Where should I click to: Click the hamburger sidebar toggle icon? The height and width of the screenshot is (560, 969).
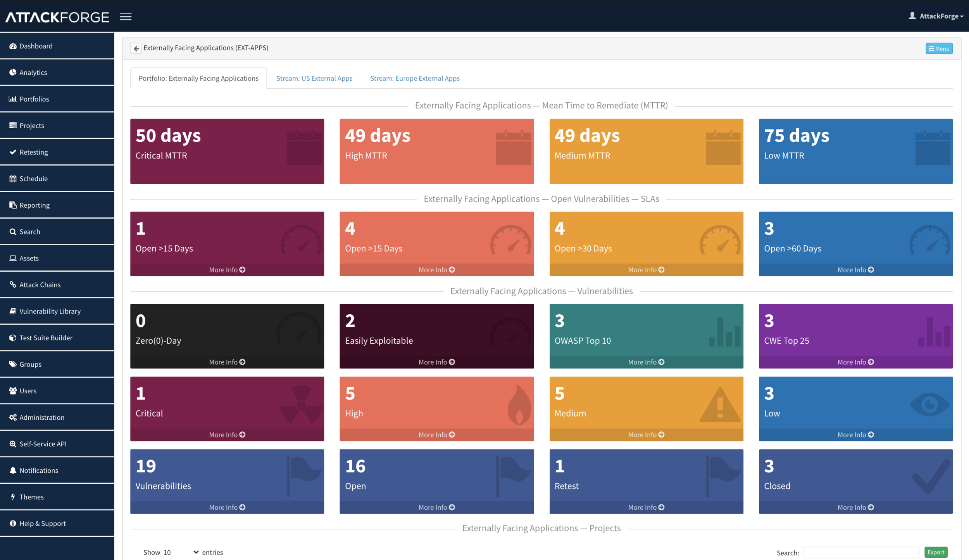(x=126, y=17)
